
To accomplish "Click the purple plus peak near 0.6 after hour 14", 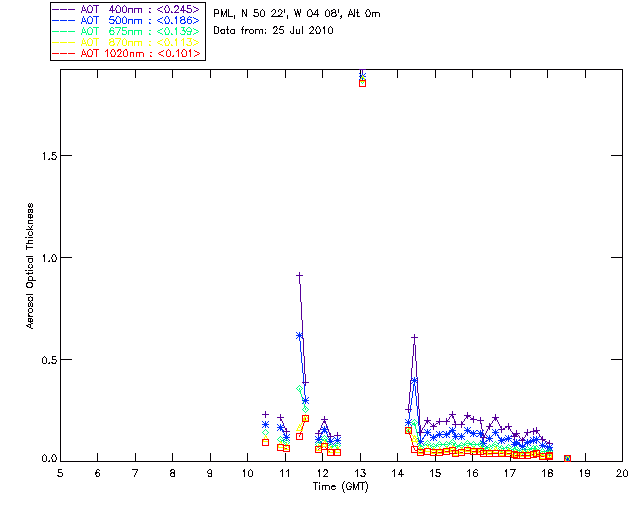I will pyautogui.click(x=415, y=338).
